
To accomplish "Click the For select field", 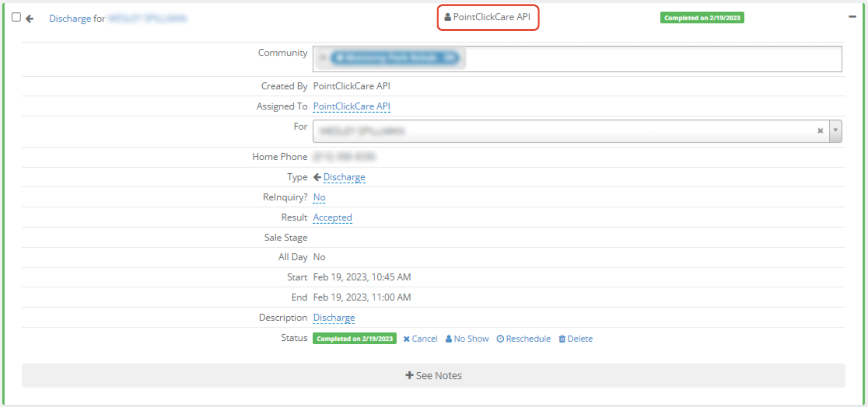I will (577, 131).
